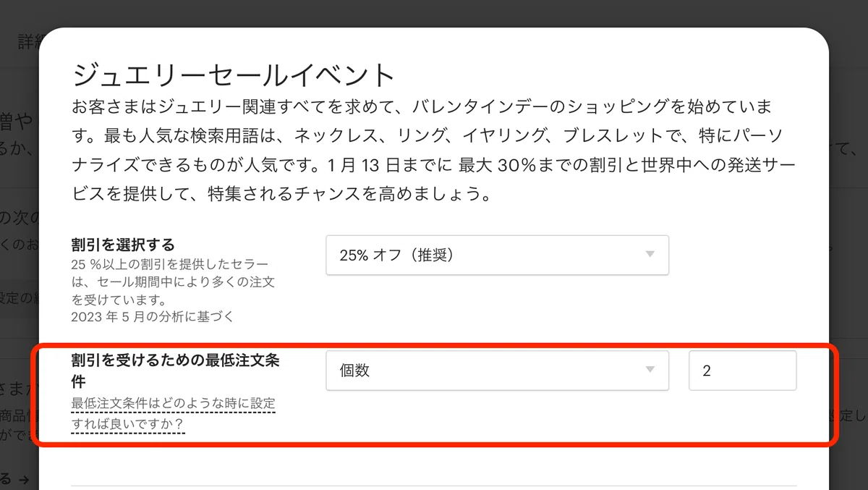868x490 pixels.
Task: Click the opening sentence about バレンタインデーのショッピング
Action: pos(422,107)
